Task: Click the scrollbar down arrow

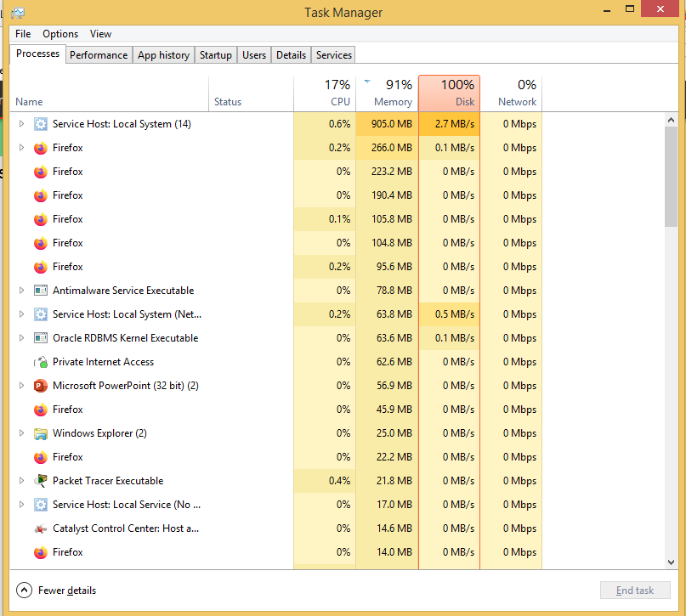Action: pos(672,562)
